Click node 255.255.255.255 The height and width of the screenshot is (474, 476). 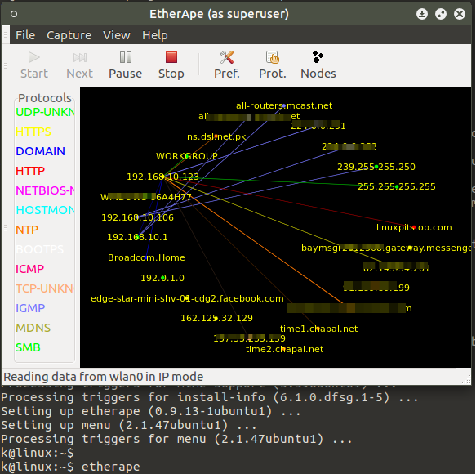tap(397, 186)
